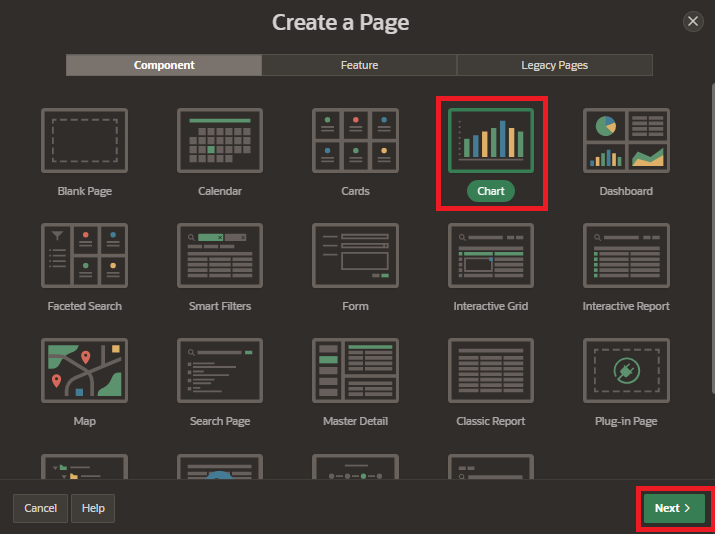Switch to the Feature tab
The height and width of the screenshot is (534, 715).
coord(359,65)
